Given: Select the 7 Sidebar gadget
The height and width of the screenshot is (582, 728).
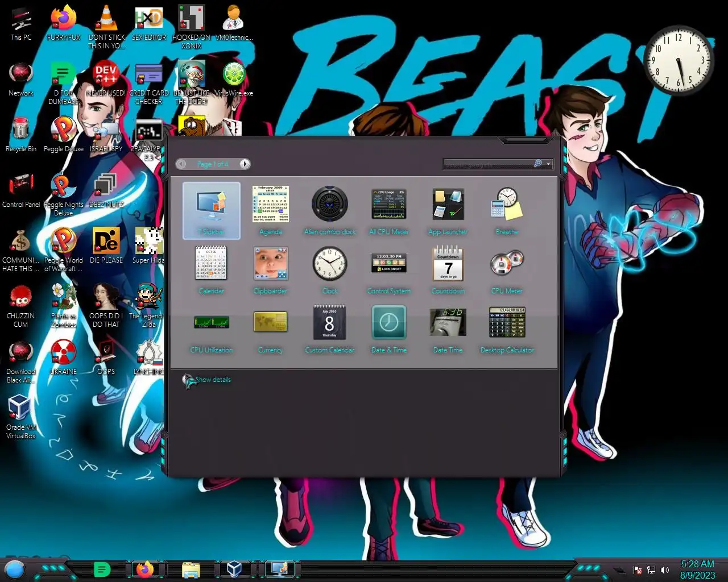Looking at the screenshot, I should click(x=212, y=211).
